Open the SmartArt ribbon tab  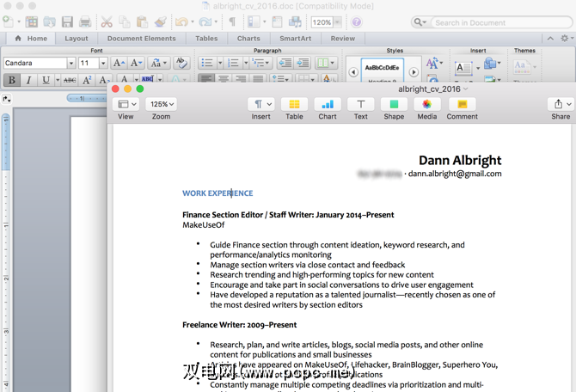coord(295,39)
